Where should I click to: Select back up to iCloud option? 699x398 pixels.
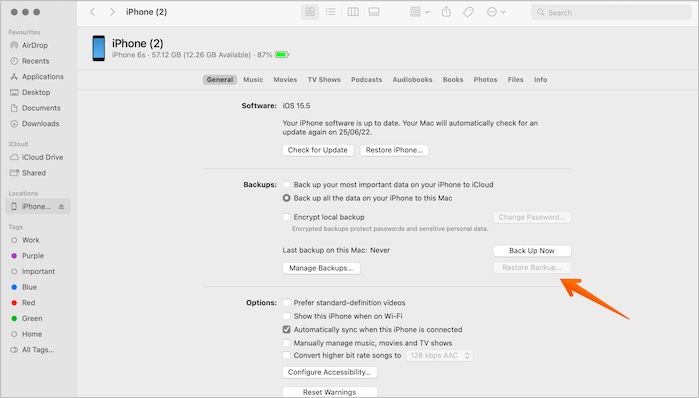pyautogui.click(x=287, y=185)
